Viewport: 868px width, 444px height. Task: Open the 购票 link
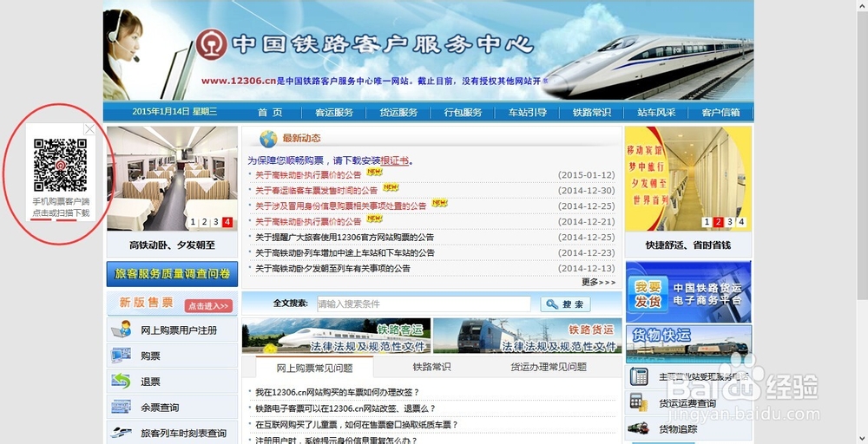pyautogui.click(x=150, y=356)
